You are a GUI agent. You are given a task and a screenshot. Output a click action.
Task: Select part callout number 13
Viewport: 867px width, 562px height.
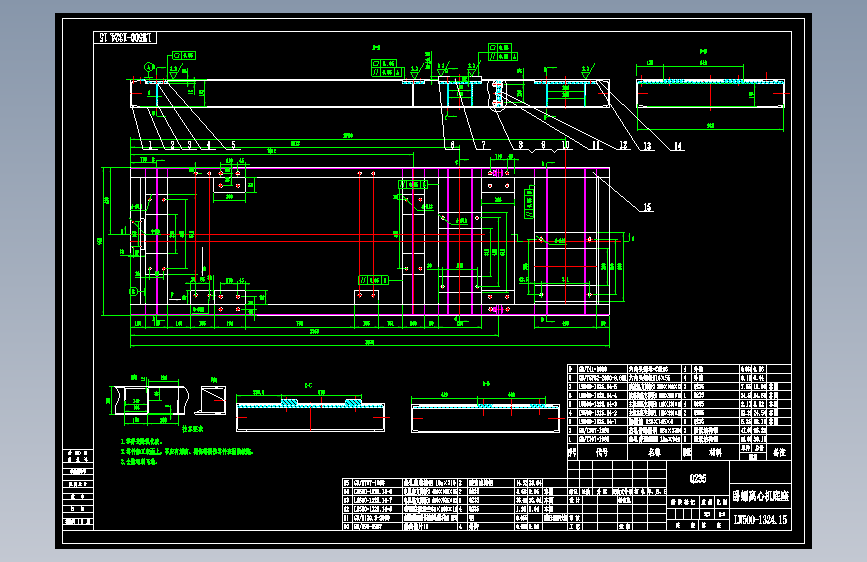pyautogui.click(x=647, y=146)
